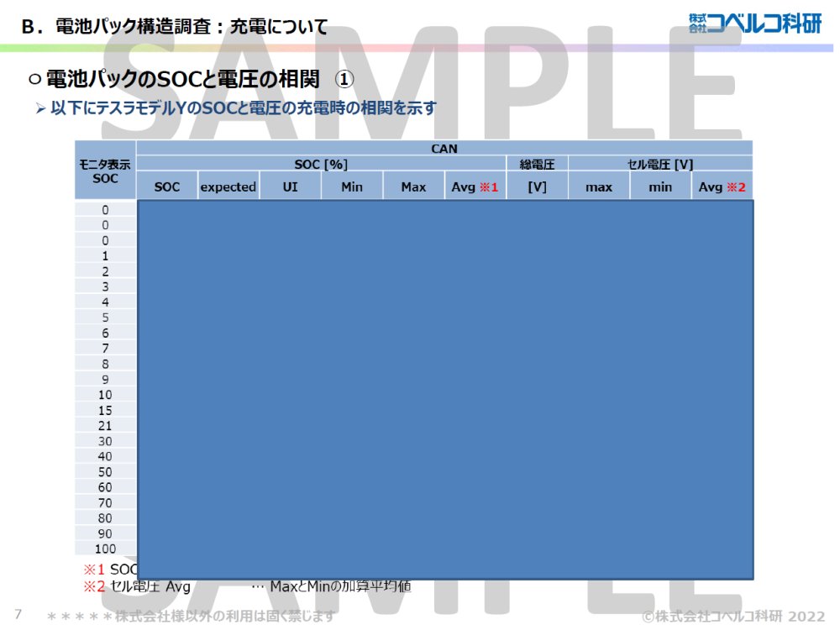Click the ©株式会社コベルコ科研 2022 copyright

click(733, 617)
